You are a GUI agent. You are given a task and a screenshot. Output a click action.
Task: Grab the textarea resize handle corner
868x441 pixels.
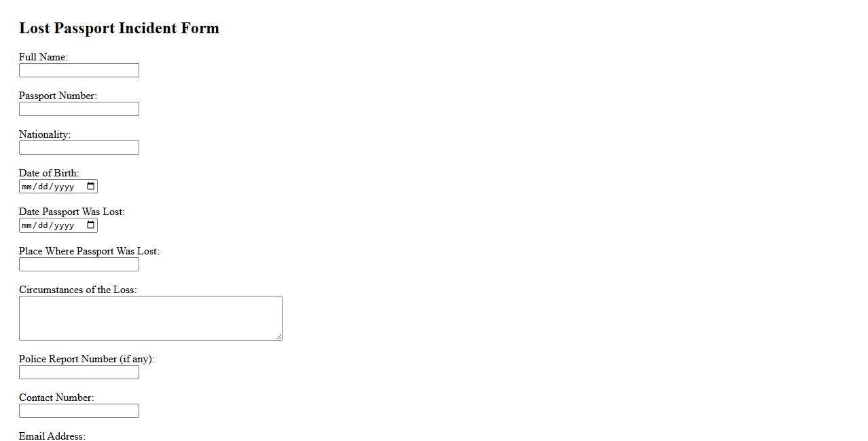[x=278, y=337]
